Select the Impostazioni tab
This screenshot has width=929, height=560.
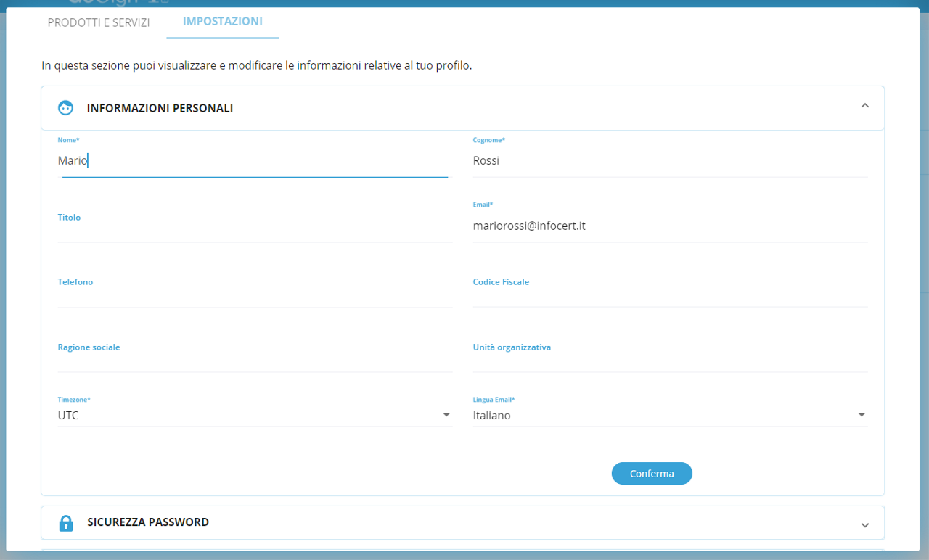point(223,22)
